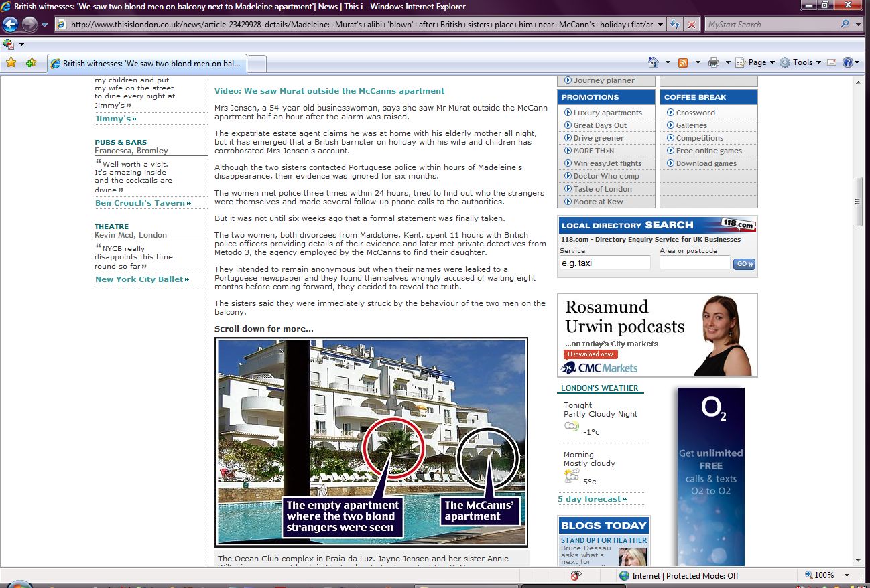Viewport: 870px width, 588px height.
Task: Click the RSS feeds icon
Action: coord(683,62)
